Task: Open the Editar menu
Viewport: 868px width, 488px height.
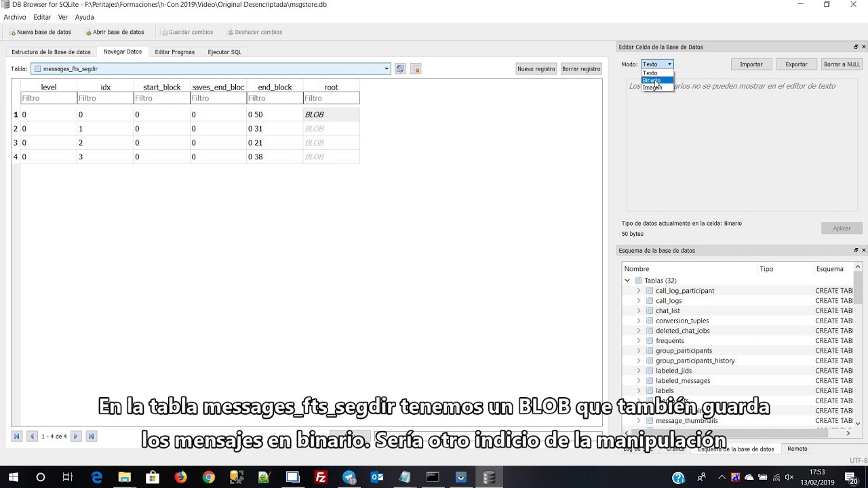Action: (x=42, y=17)
